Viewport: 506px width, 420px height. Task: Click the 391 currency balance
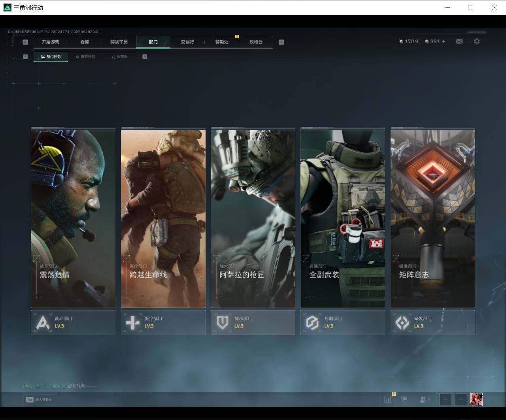point(432,41)
